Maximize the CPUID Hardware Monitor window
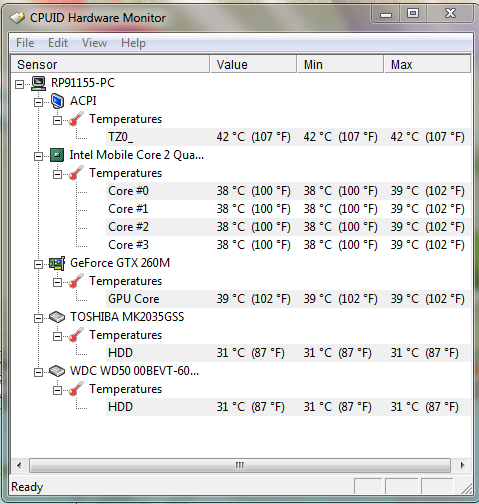 point(413,14)
